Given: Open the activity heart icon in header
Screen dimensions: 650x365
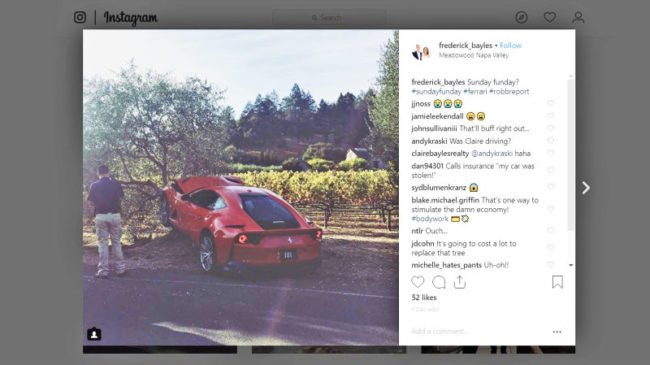Looking at the screenshot, I should [x=550, y=17].
